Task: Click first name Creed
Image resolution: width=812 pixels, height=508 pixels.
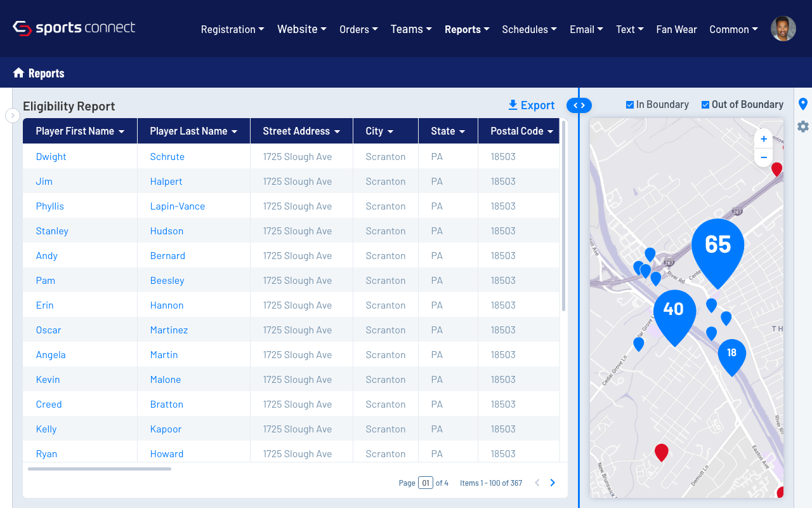Action: click(x=49, y=404)
